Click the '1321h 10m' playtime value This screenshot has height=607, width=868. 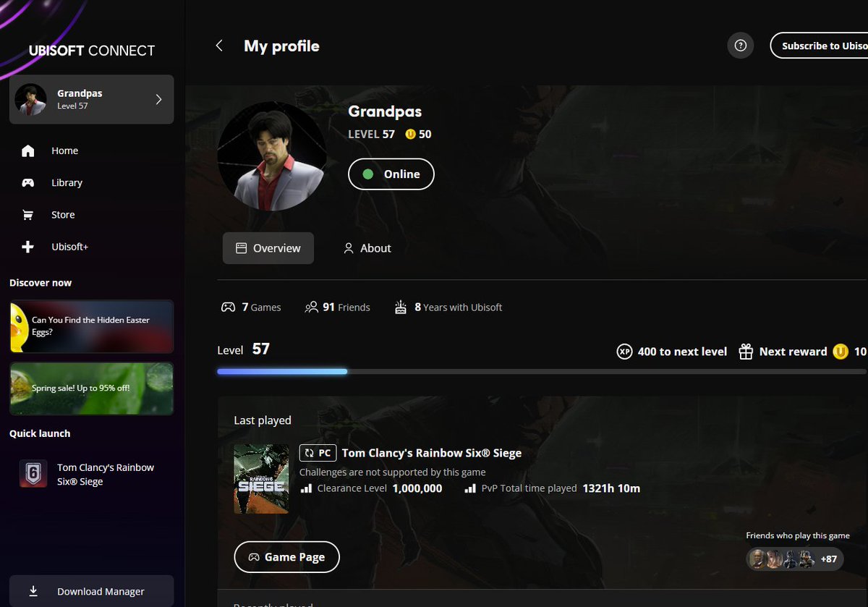tap(611, 488)
